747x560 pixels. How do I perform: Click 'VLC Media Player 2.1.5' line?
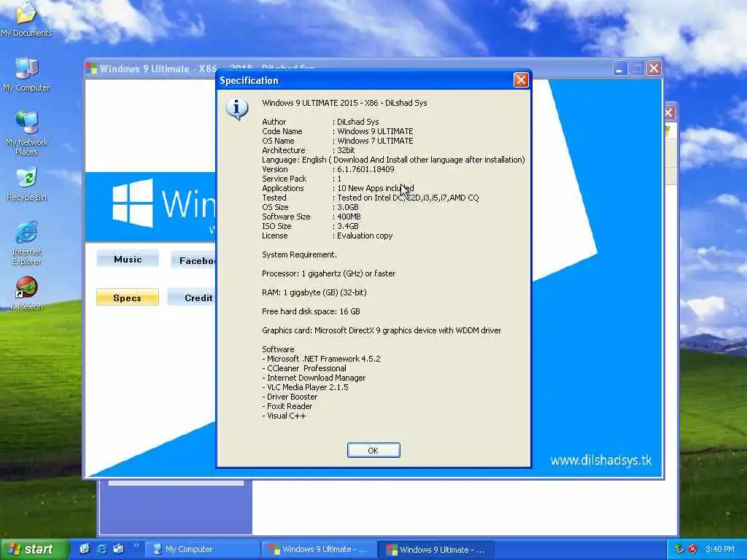[306, 387]
